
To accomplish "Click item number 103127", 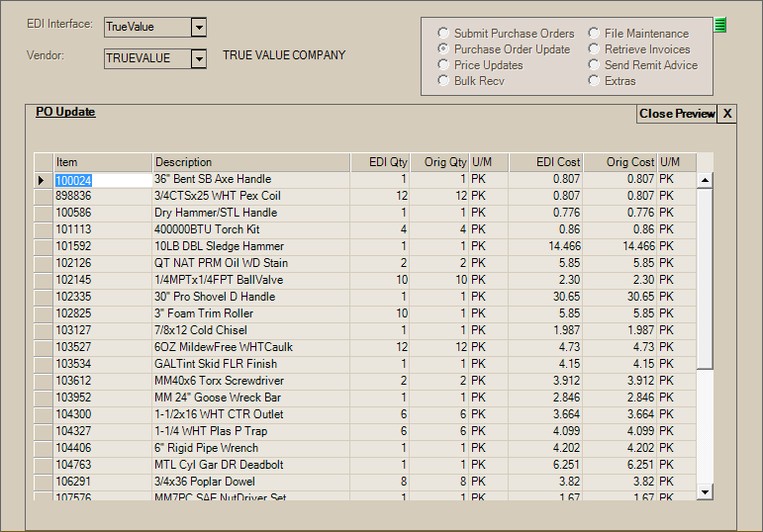I will (x=73, y=330).
